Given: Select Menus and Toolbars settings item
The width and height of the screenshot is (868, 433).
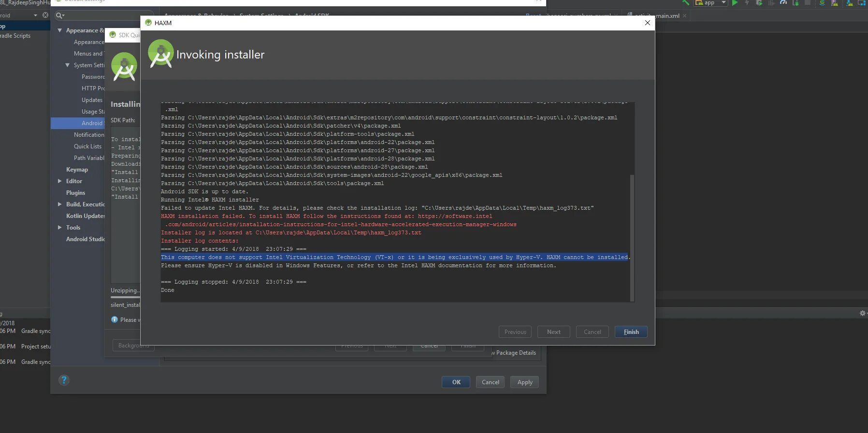Looking at the screenshot, I should tap(89, 54).
